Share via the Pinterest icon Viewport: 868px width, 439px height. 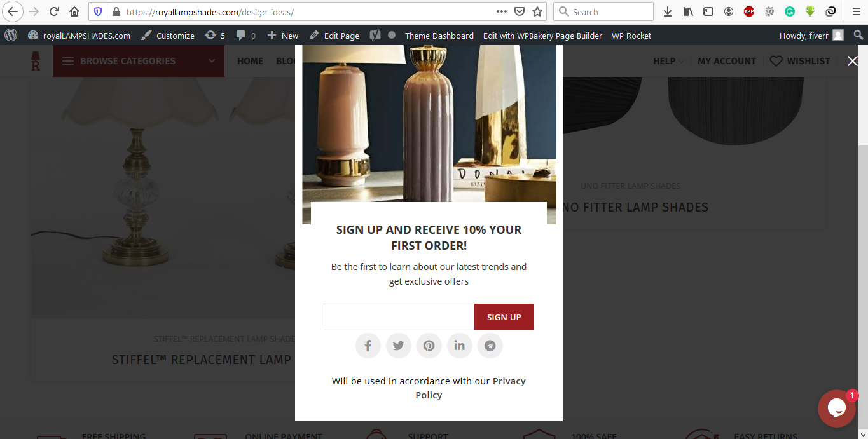pos(429,346)
